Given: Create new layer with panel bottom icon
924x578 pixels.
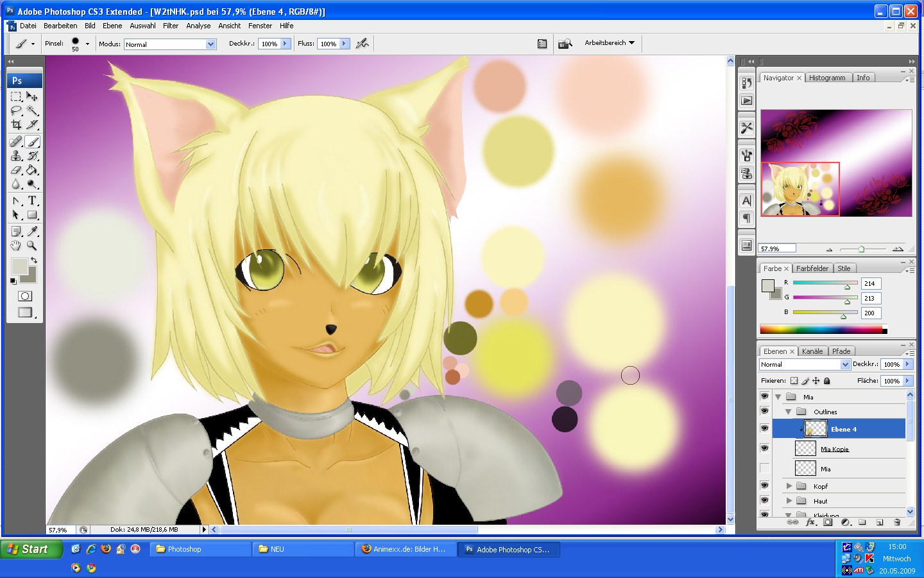Looking at the screenshot, I should pos(880,522).
